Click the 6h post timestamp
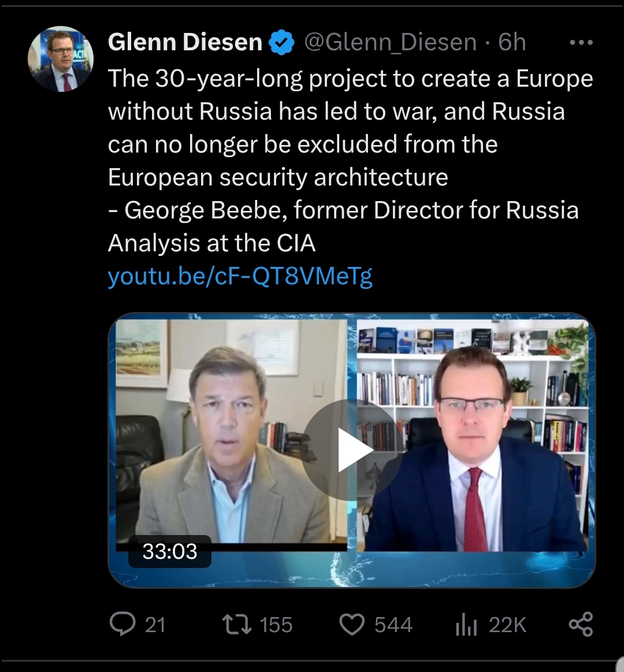Screen dimensions: 624x672 pyautogui.click(x=512, y=42)
